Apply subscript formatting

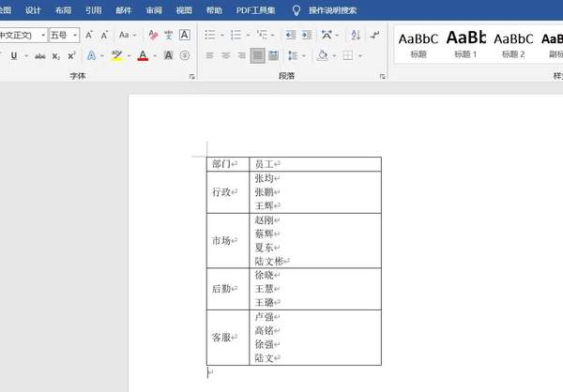pyautogui.click(x=56, y=56)
